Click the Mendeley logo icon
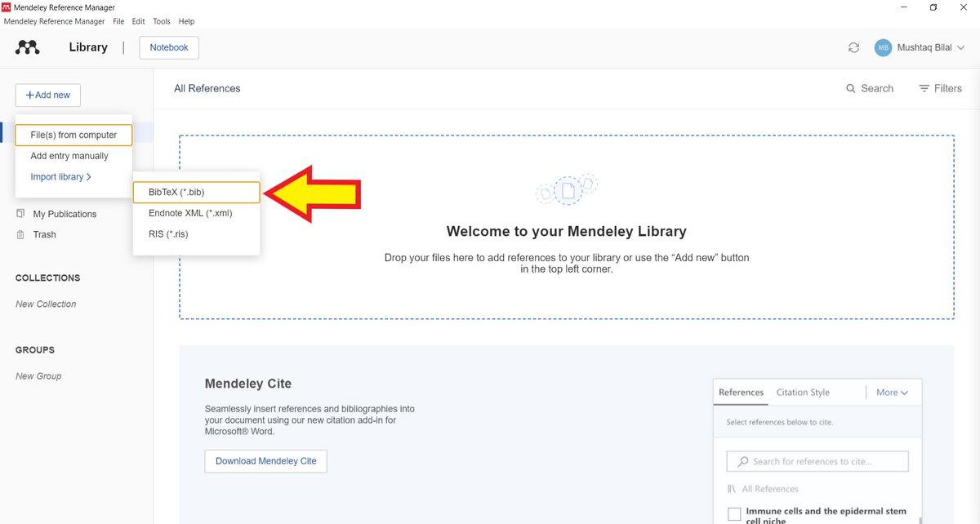980x524 pixels. (27, 47)
